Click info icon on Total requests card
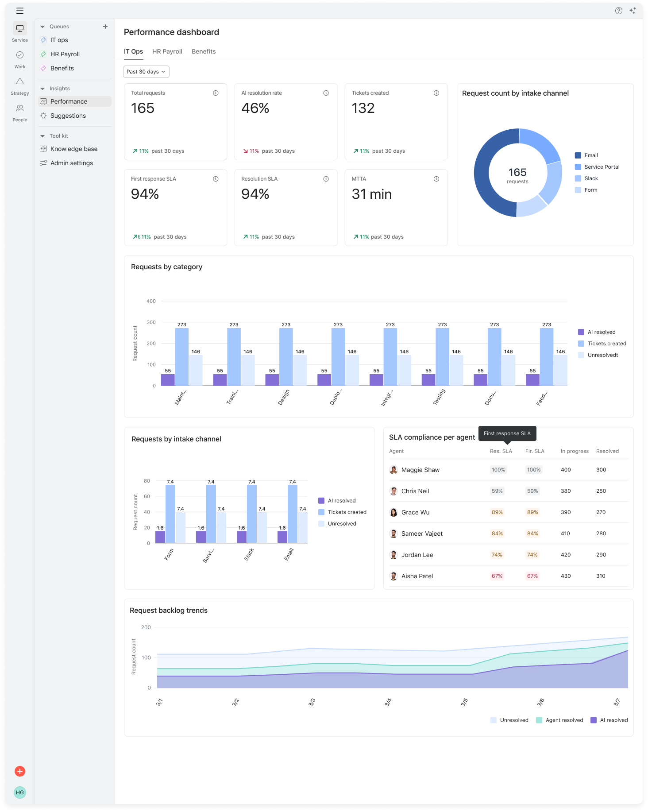Viewport: 648px width, 812px height. [216, 93]
